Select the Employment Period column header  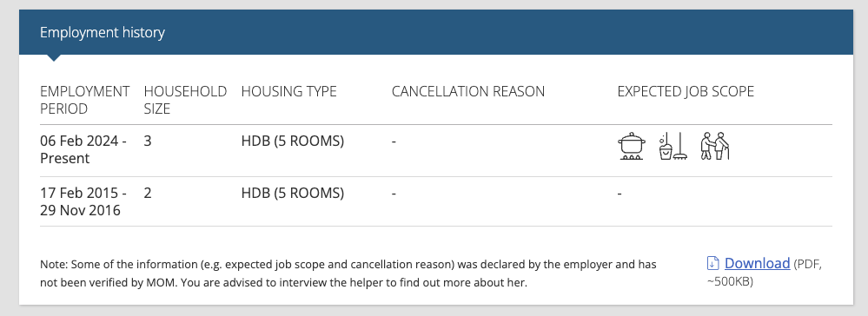(84, 100)
